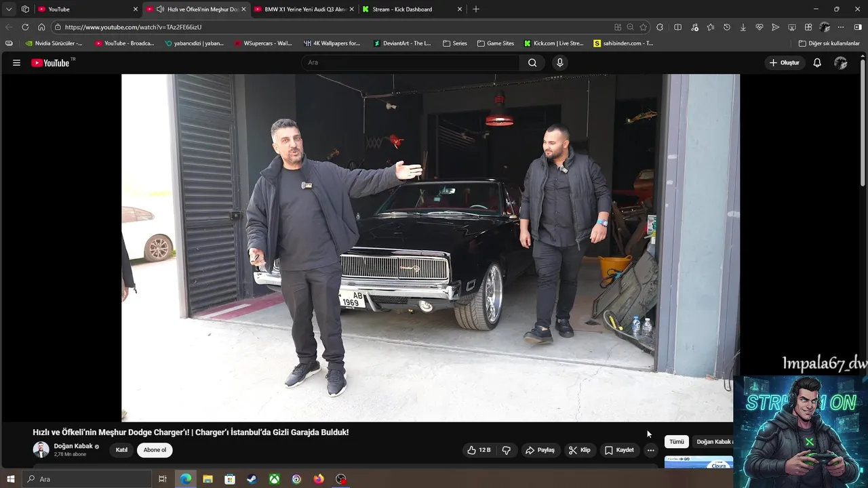
Task: Select the Doğan Kabak filter chip
Action: pos(713,442)
